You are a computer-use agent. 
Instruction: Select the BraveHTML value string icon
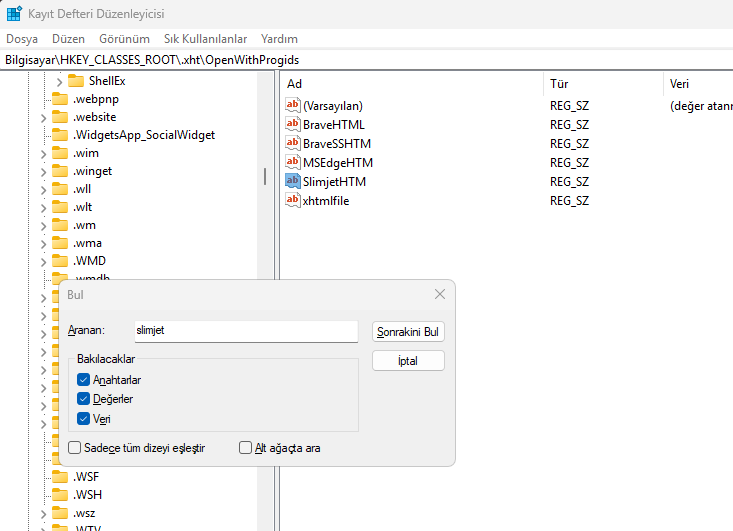tap(293, 124)
